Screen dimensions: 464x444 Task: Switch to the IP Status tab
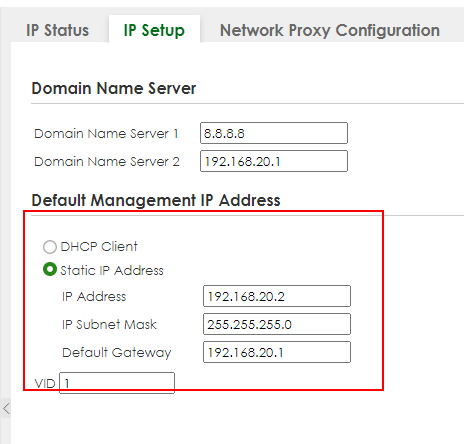tap(58, 30)
